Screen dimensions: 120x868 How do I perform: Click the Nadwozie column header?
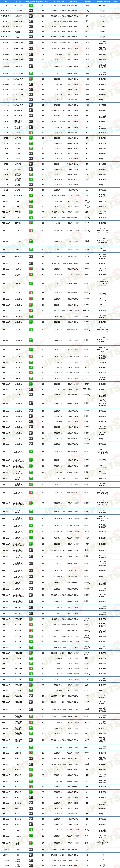[x=87, y=1]
